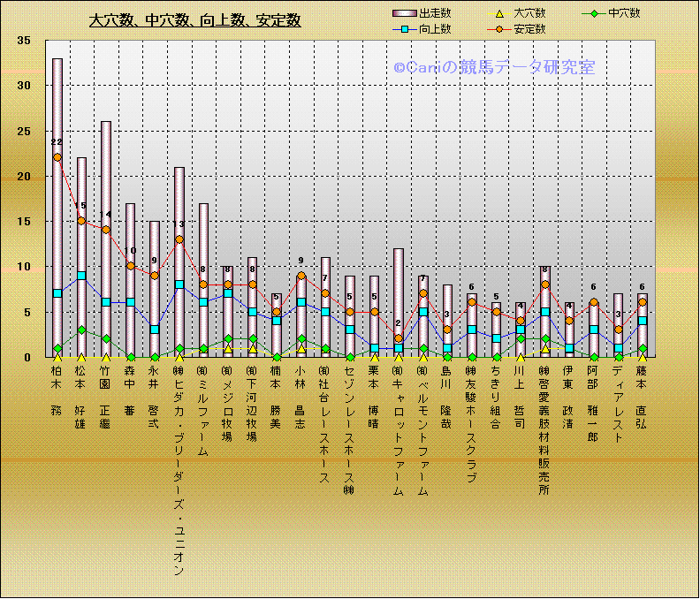This screenshot has height=599, width=700.
Task: Click the ©Camiの競馬データ研究室 watermark text
Action: pos(493,67)
